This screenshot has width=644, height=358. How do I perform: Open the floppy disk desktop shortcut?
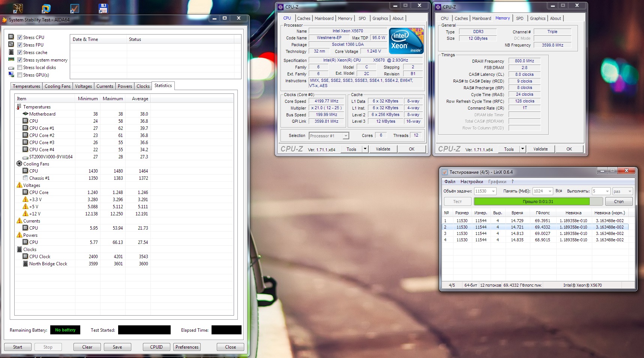click(103, 8)
